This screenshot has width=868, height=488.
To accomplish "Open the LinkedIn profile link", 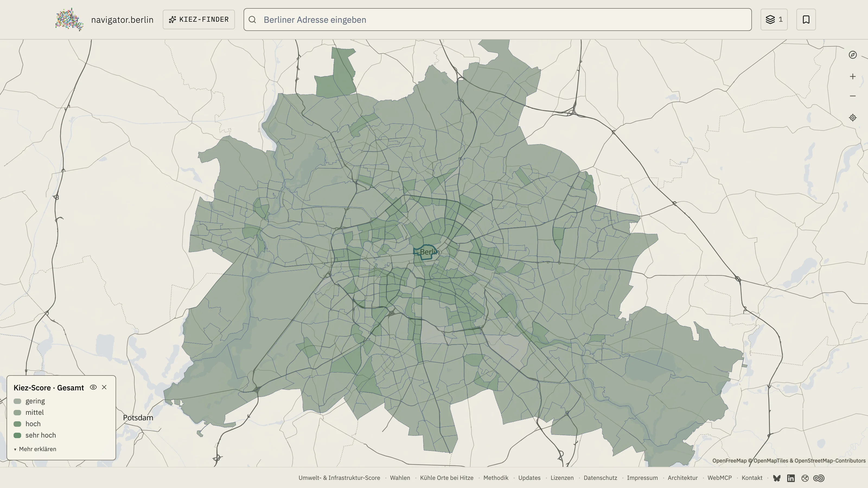I will [x=791, y=478].
